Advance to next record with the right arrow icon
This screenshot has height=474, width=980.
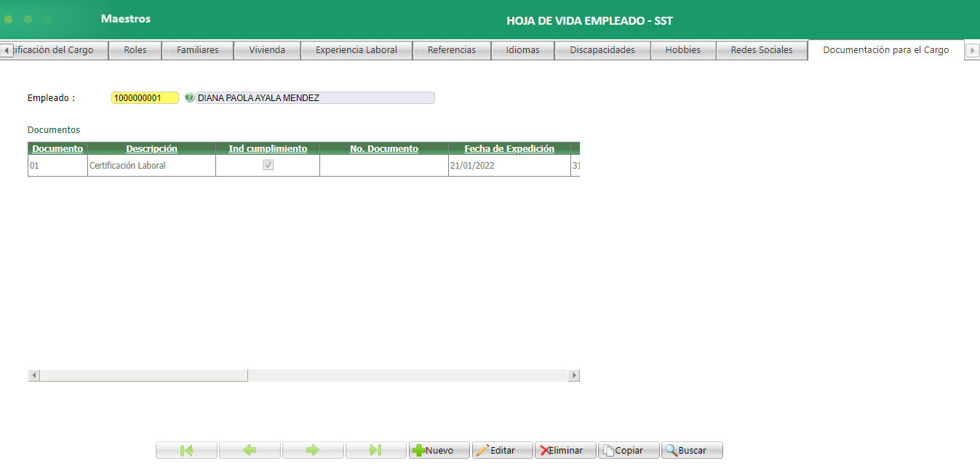click(313, 450)
